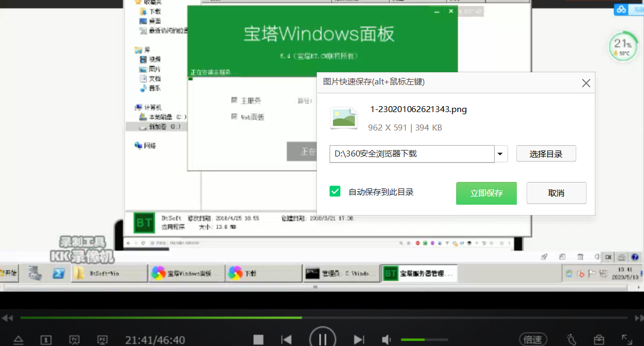The height and width of the screenshot is (346, 644).
Task: Open 文档 library in explorer tree
Action: (150, 79)
